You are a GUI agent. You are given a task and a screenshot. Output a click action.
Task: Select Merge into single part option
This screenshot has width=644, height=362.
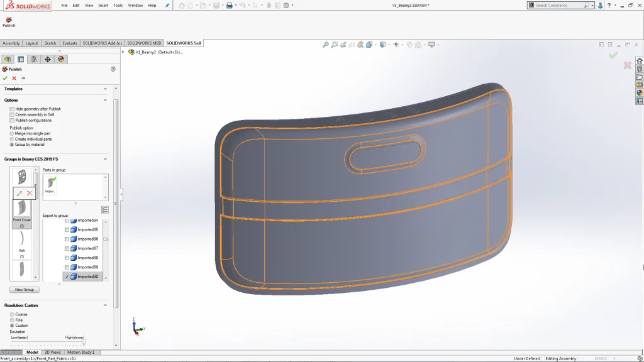coord(12,133)
